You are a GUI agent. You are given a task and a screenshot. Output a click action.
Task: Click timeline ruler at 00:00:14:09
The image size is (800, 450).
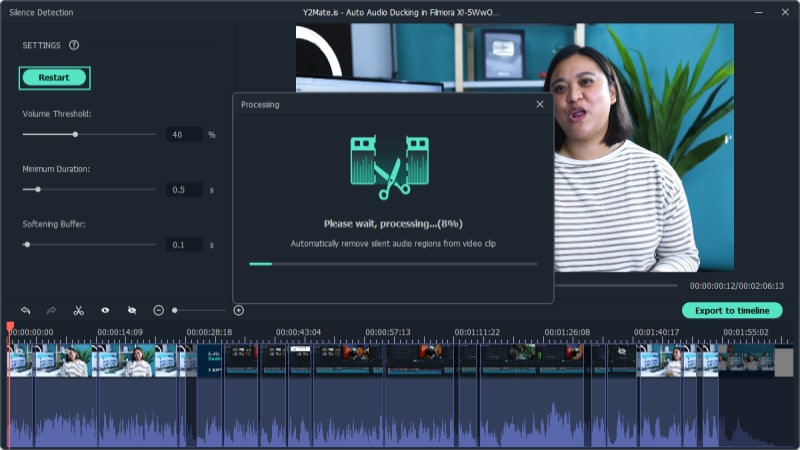coord(120,332)
